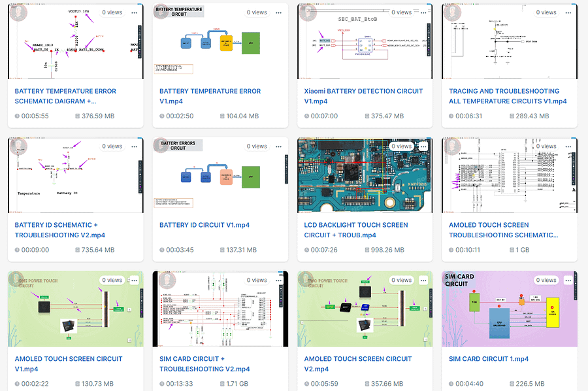Screen dimensions: 588x391
Task: Open AMOLED TOUCH SCREEN CIRCUIT V2.mp4 link
Action: [x=358, y=364]
